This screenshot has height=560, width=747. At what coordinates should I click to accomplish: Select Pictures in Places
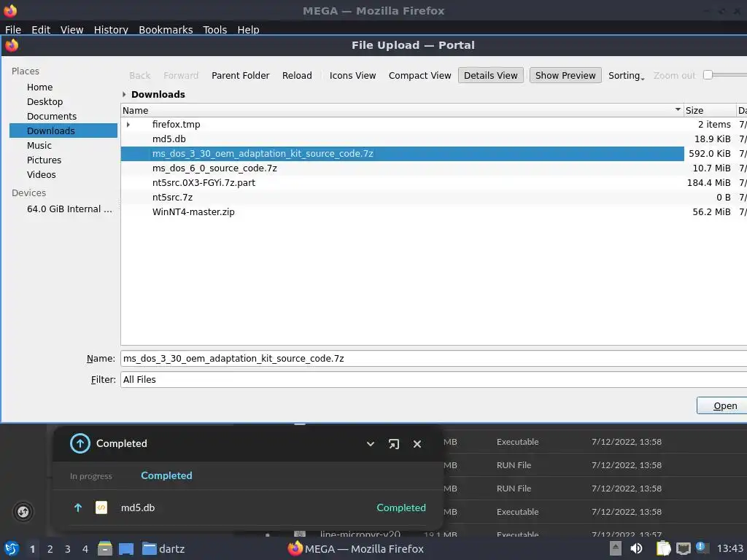[x=63, y=160]
